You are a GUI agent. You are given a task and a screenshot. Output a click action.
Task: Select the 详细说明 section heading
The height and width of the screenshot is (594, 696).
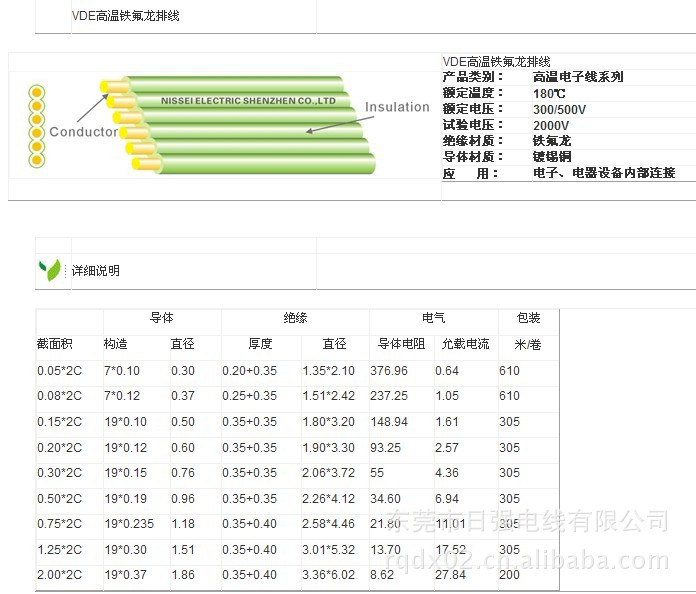point(96,271)
